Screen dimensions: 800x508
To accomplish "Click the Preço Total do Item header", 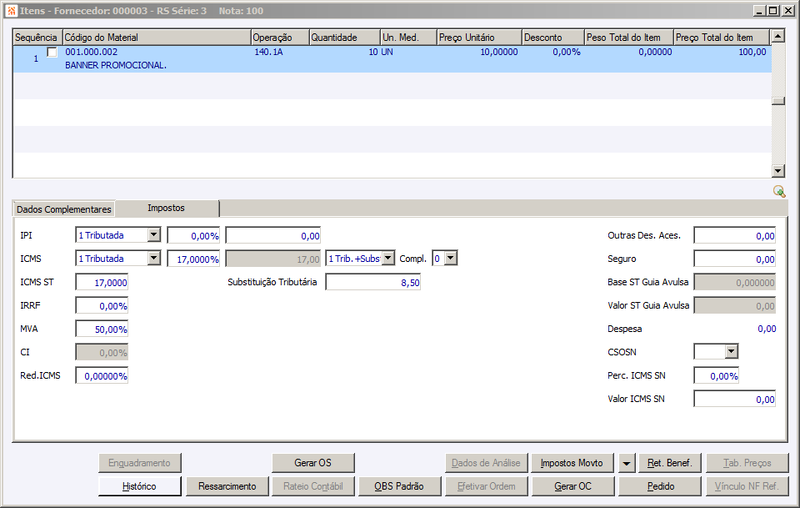I will (721, 37).
